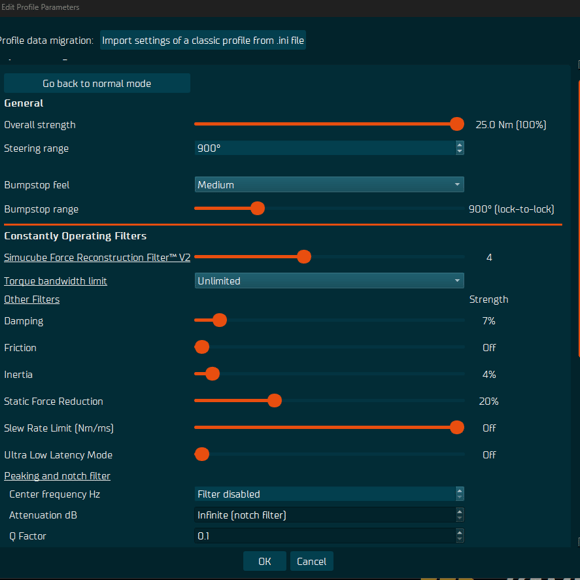Click the Steering range spinner arrows
This screenshot has height=580, width=580.
coord(459,148)
